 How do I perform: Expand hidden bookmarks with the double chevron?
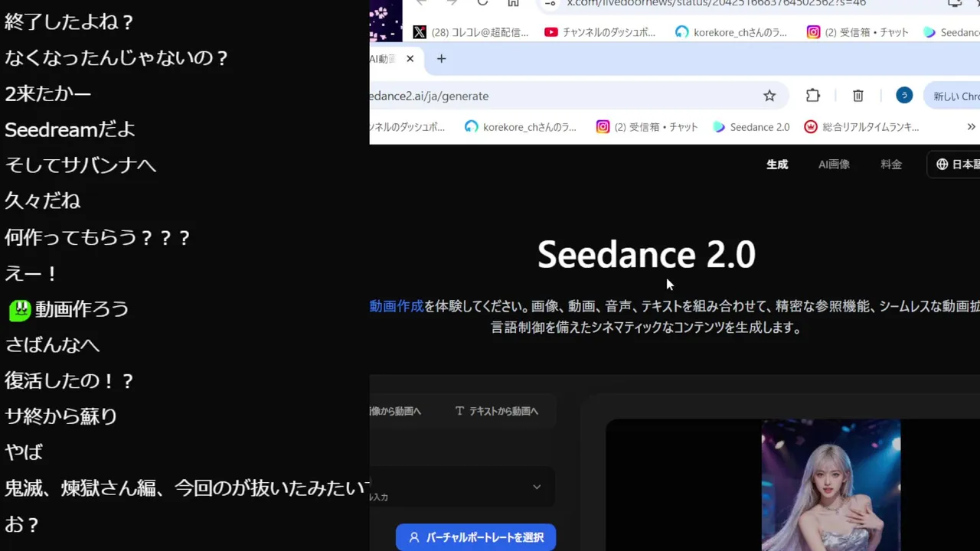pos(971,127)
